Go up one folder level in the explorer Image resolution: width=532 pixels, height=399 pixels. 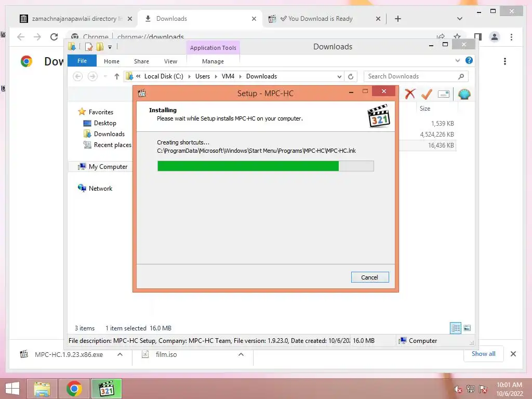pyautogui.click(x=117, y=76)
